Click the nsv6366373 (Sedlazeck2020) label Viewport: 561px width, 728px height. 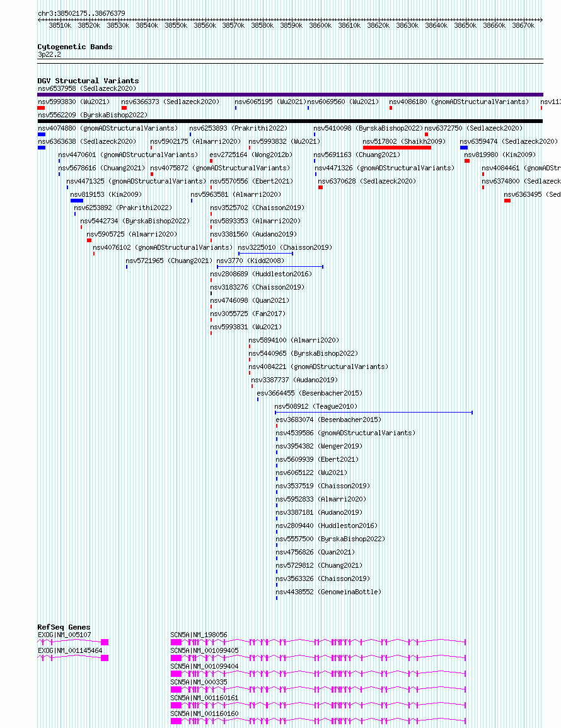click(x=170, y=101)
